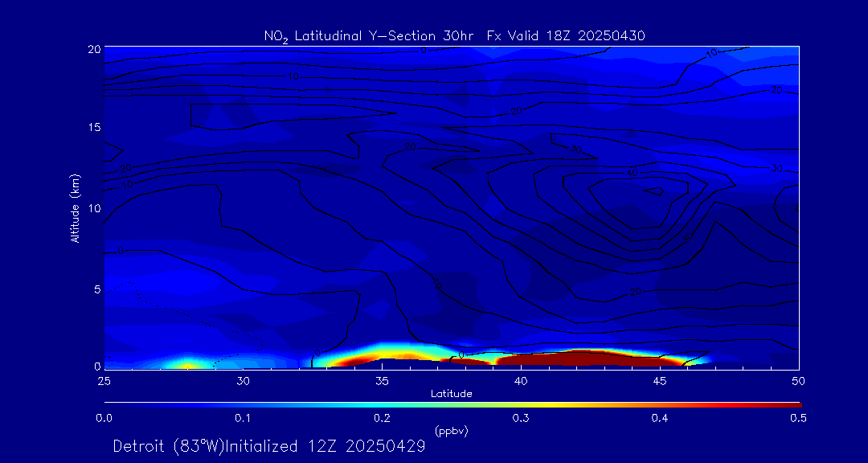Viewport: 868px width, 463px height.
Task: Click the footer "Detroit (83°W)Initialized 12Z 20250429"
Action: (x=269, y=446)
